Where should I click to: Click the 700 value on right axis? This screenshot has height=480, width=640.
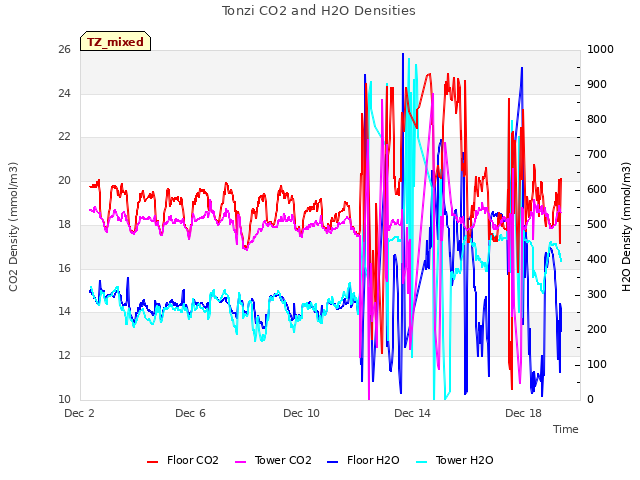(597, 155)
